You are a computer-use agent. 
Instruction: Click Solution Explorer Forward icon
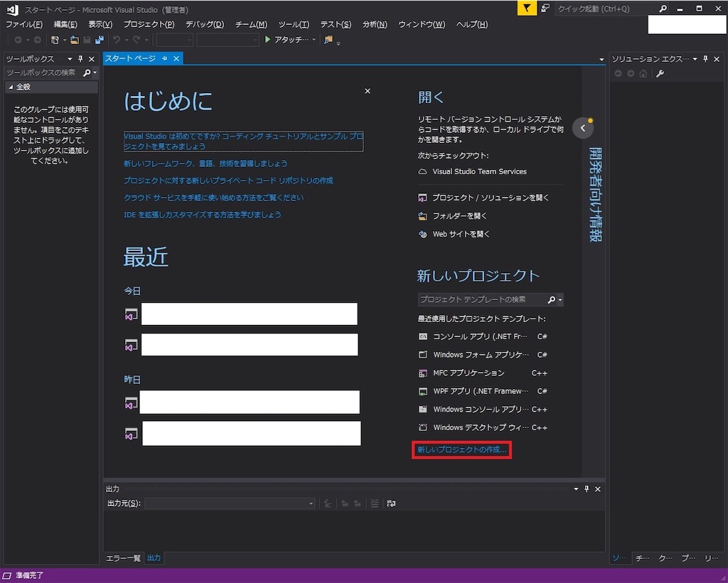(631, 73)
